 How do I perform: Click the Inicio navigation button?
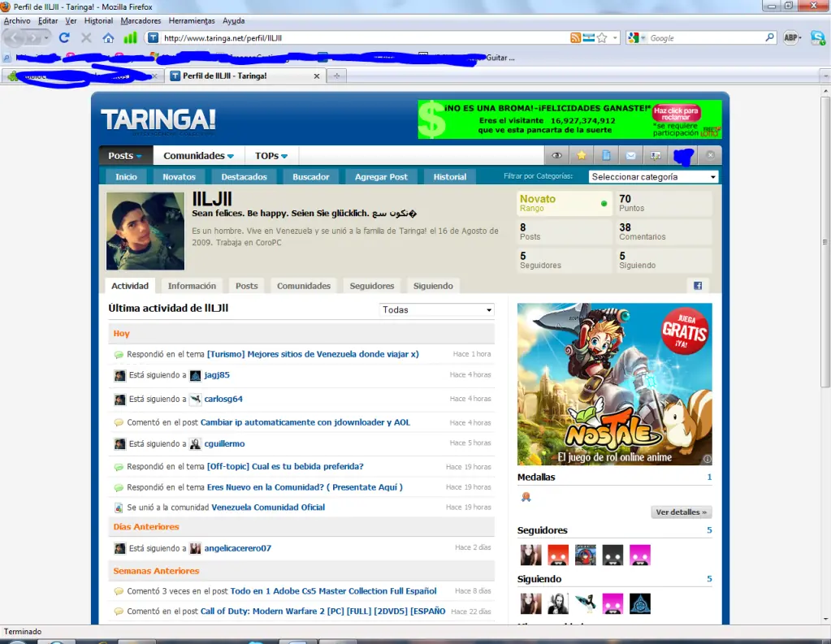tap(126, 176)
